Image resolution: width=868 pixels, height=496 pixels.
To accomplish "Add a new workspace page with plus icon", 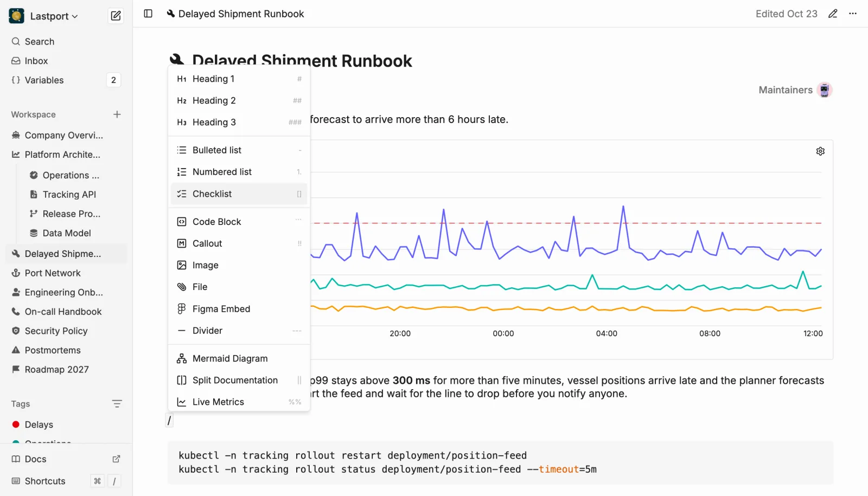I will [x=117, y=114].
